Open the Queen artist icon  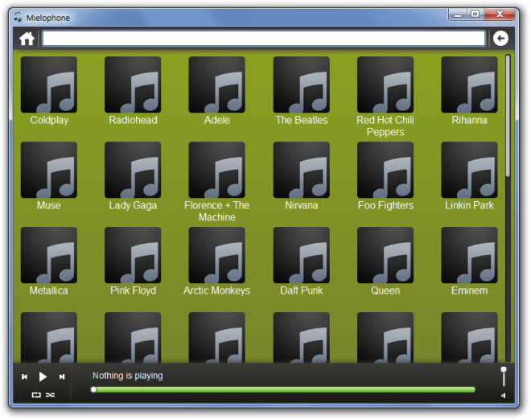385,255
